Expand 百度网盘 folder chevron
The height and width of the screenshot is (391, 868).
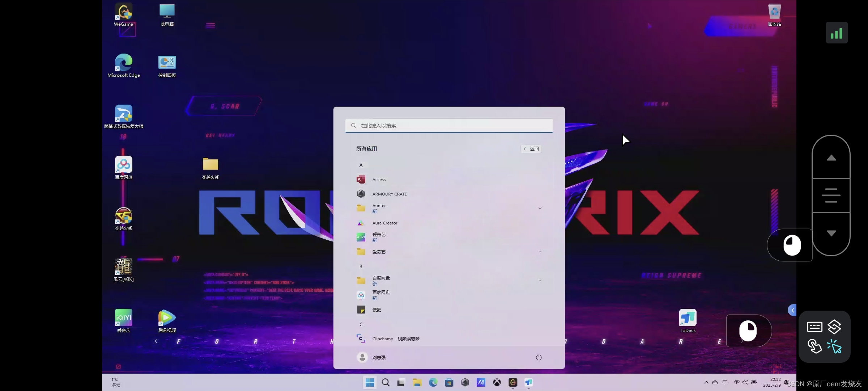pos(540,281)
